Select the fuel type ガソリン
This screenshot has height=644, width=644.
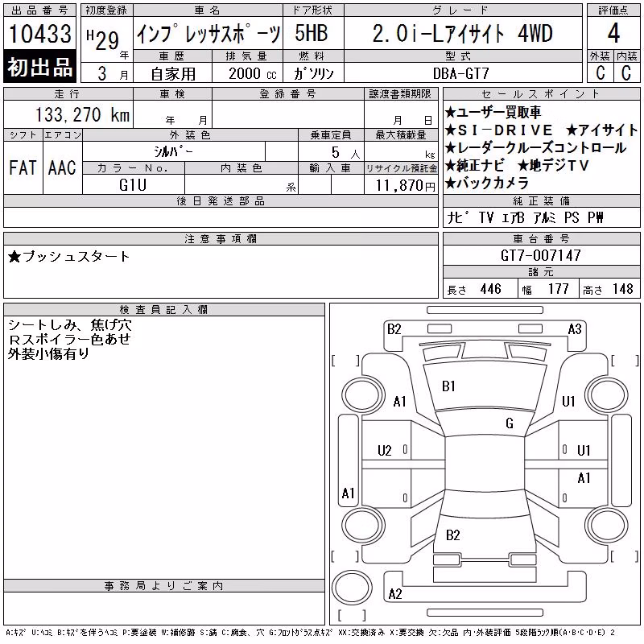tap(314, 74)
